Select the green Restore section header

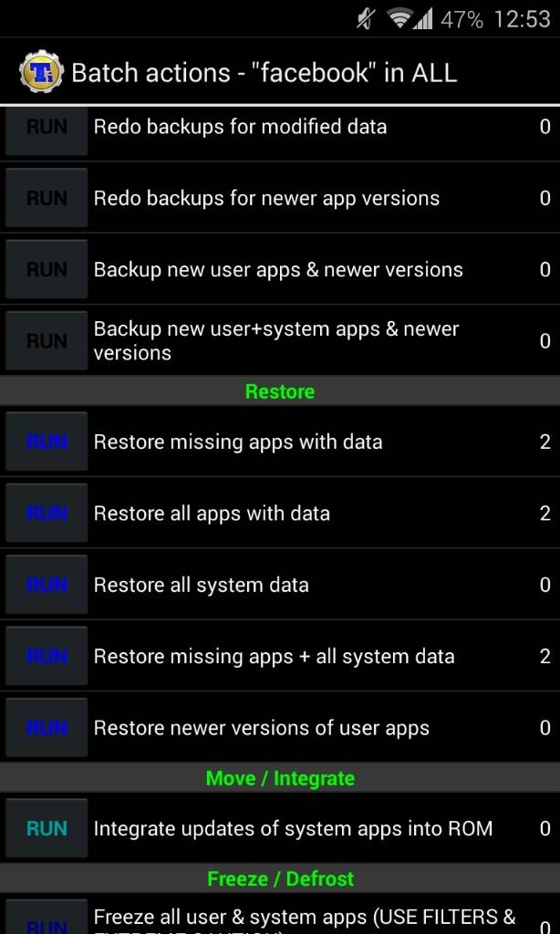tap(280, 391)
